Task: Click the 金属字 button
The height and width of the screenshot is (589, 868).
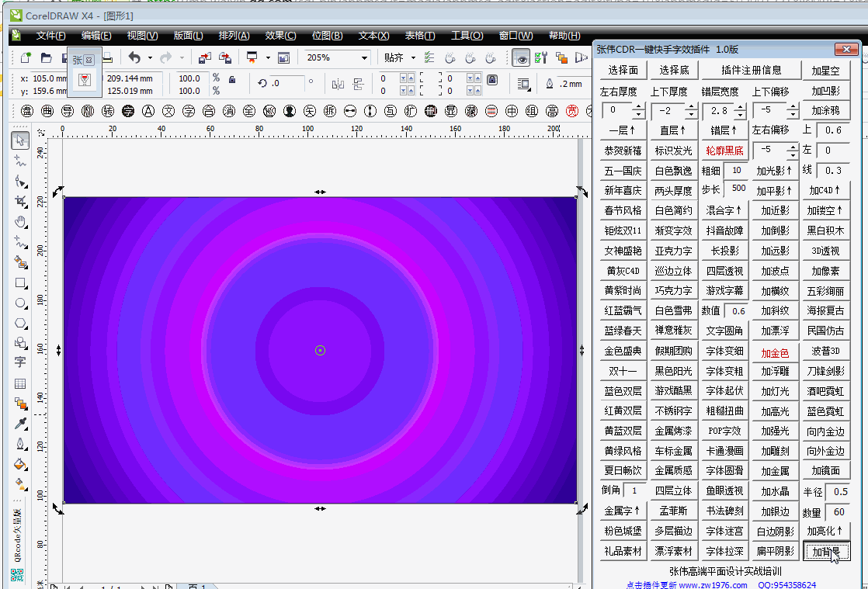Action: tap(623, 511)
